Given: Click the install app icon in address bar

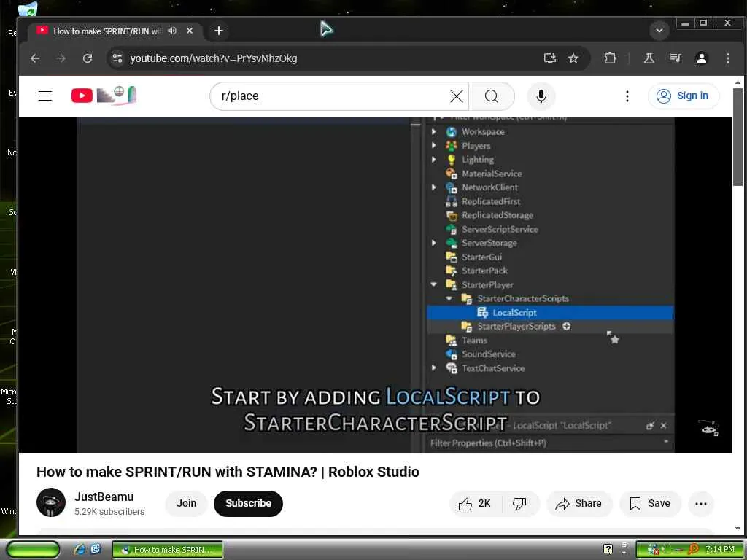Looking at the screenshot, I should pyautogui.click(x=550, y=58).
